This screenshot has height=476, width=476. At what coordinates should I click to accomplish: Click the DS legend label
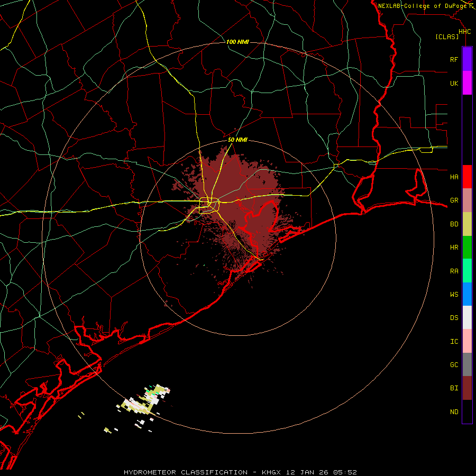point(454,317)
